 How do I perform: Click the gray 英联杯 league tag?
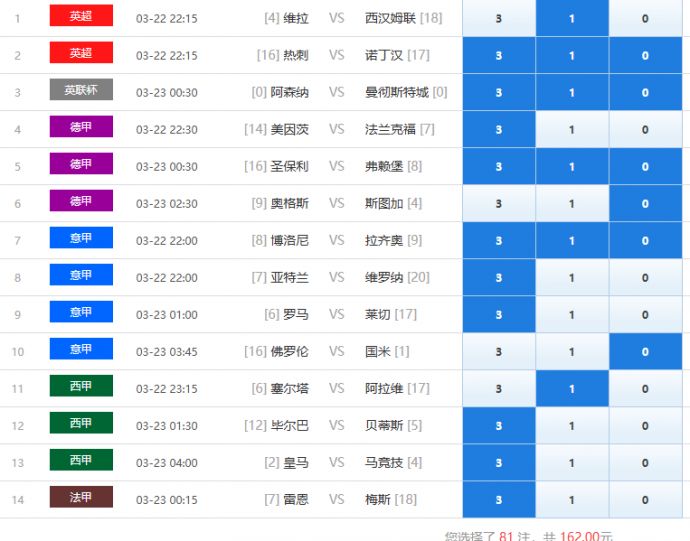click(x=81, y=90)
